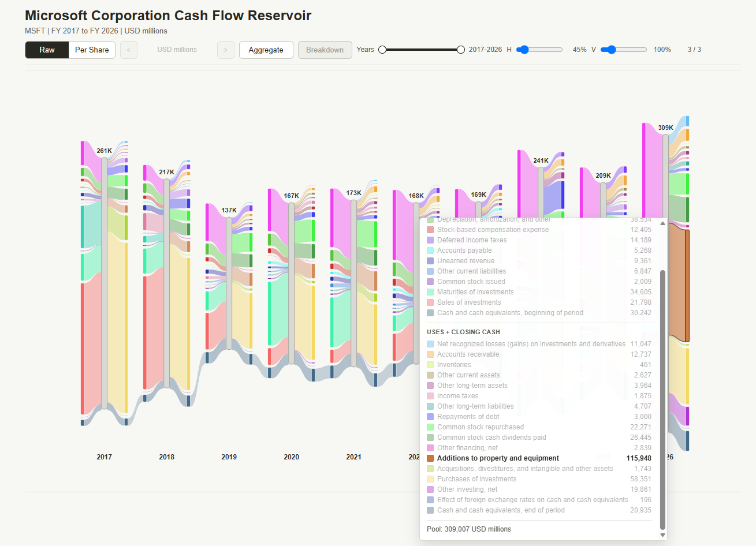
Task: Select the Other long-term assets row
Action: point(539,386)
